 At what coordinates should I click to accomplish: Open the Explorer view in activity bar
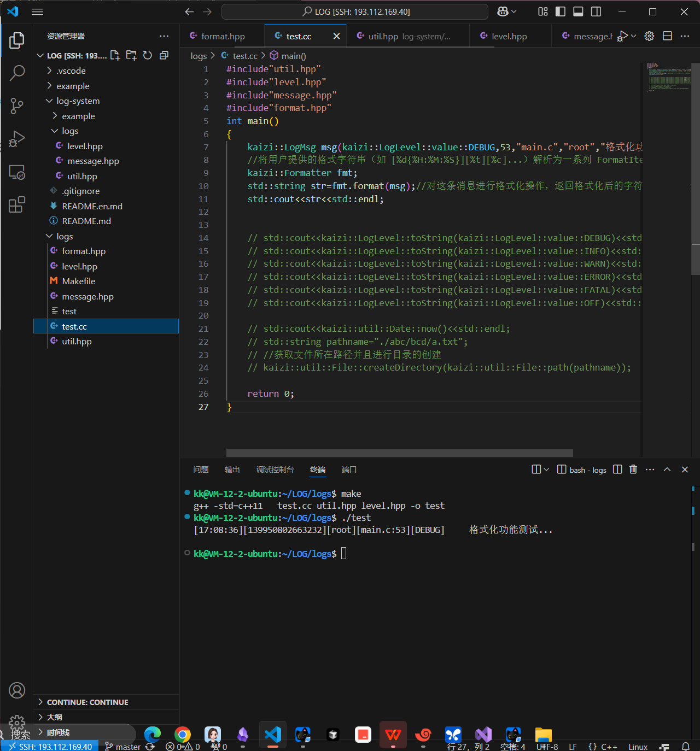tap(17, 40)
